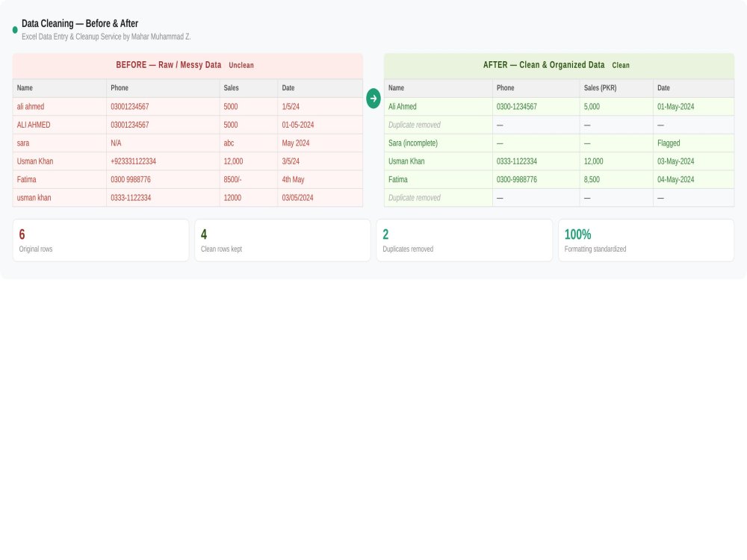Click the '8,500' sales cell
The image size is (747, 560).
tap(616, 179)
